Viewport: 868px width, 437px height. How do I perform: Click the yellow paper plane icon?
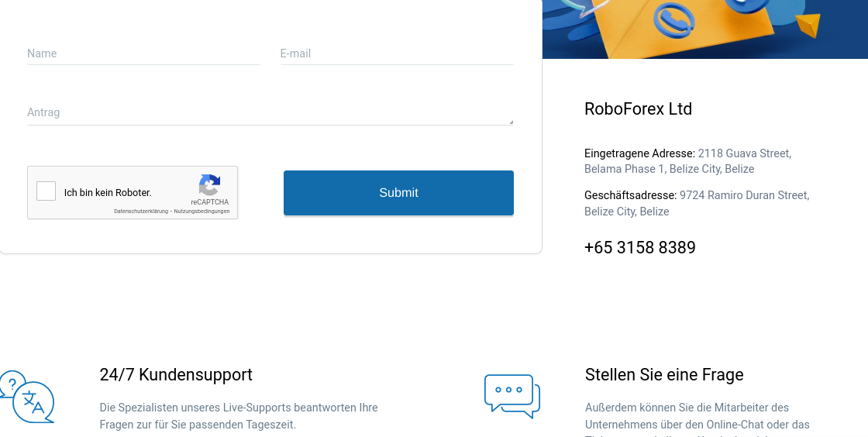pyautogui.click(x=808, y=26)
